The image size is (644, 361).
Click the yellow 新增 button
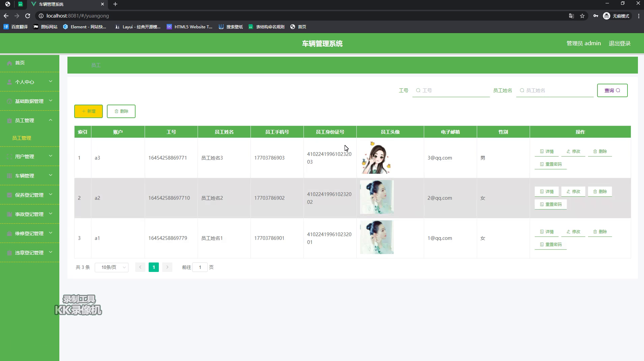(x=88, y=111)
